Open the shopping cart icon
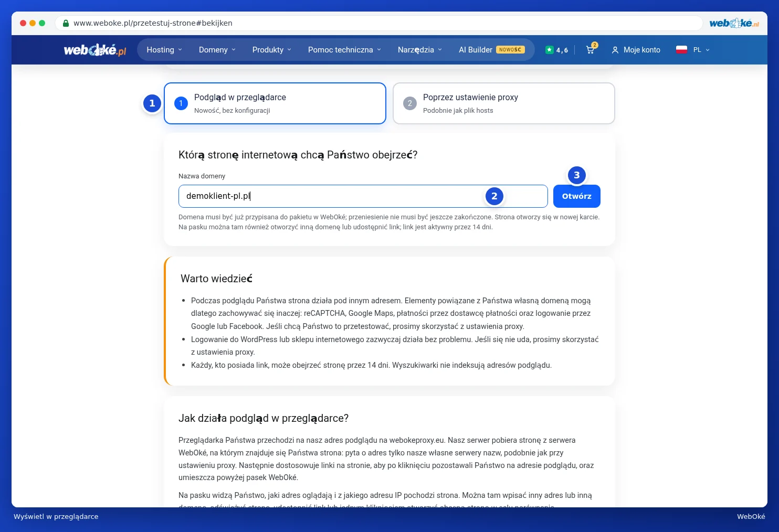Image resolution: width=779 pixels, height=532 pixels. click(591, 49)
